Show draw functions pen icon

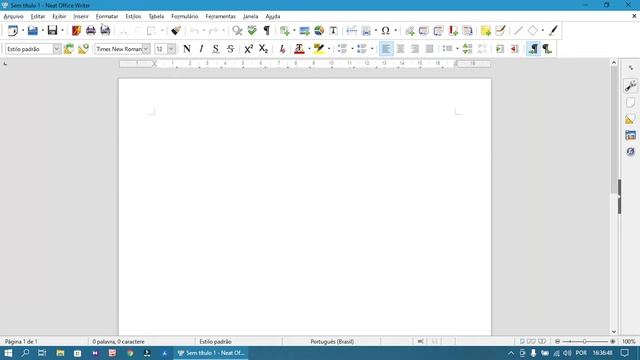tap(553, 31)
